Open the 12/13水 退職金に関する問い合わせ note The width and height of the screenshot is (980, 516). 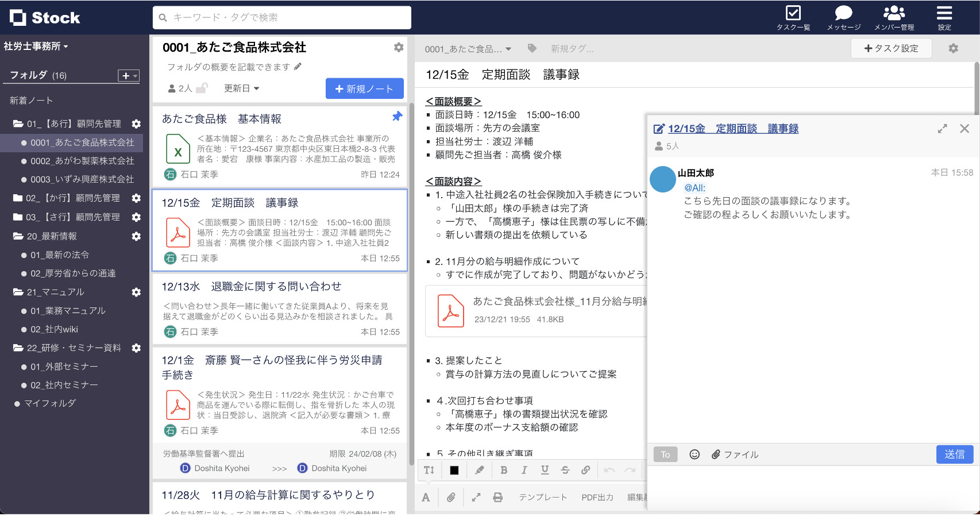280,309
